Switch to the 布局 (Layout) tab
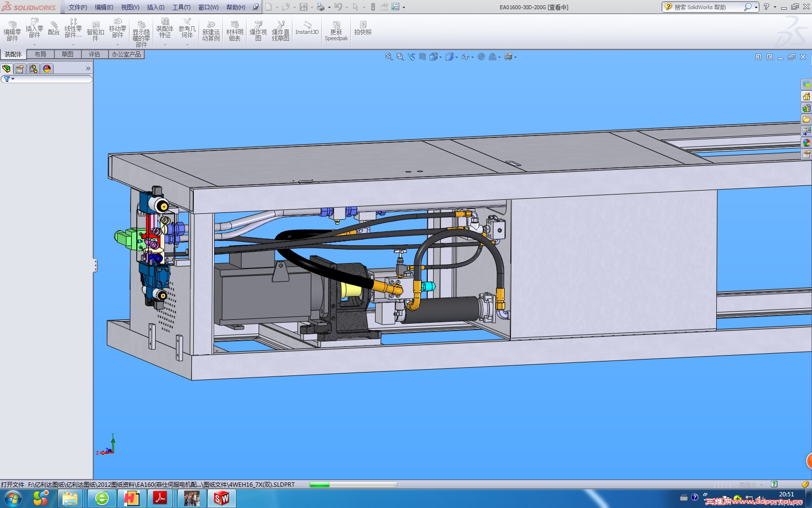Image resolution: width=812 pixels, height=508 pixels. pyautogui.click(x=40, y=54)
